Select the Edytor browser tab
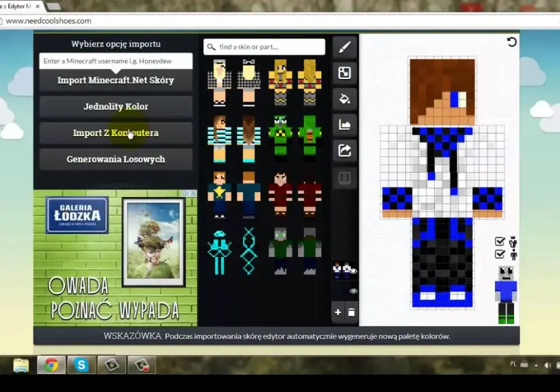Image resolution: width=560 pixels, height=392 pixels. tap(16, 6)
